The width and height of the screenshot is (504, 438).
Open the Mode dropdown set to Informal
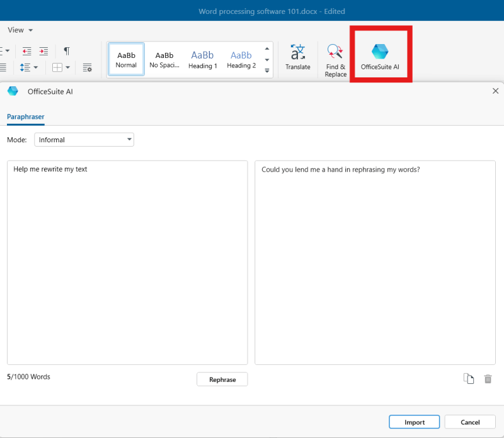[x=84, y=140]
